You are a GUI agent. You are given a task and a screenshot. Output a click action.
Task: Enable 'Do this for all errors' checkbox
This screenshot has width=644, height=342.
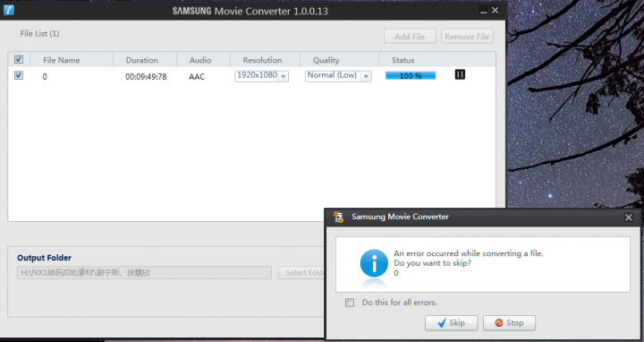350,303
